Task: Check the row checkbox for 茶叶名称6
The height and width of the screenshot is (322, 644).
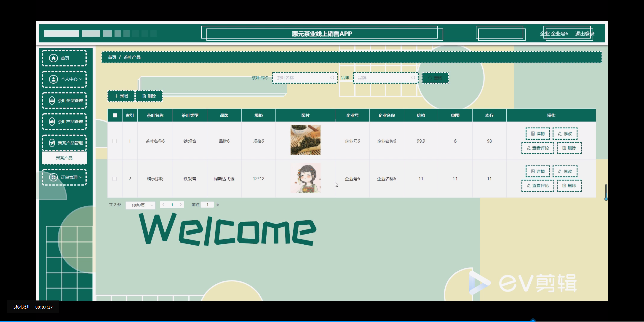Action: point(115,141)
